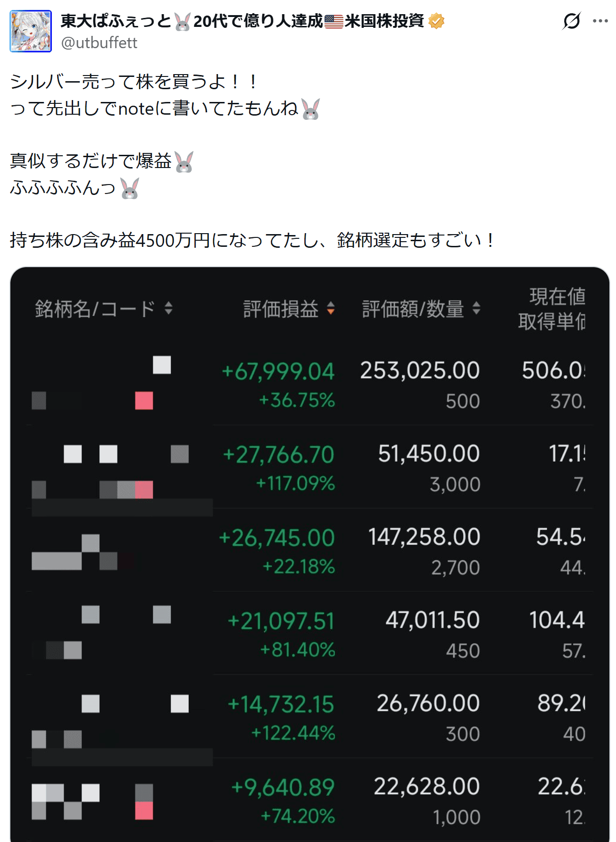Screen dimensions: 616x842
Task: Open the poster's profile avatar
Action: (31, 31)
